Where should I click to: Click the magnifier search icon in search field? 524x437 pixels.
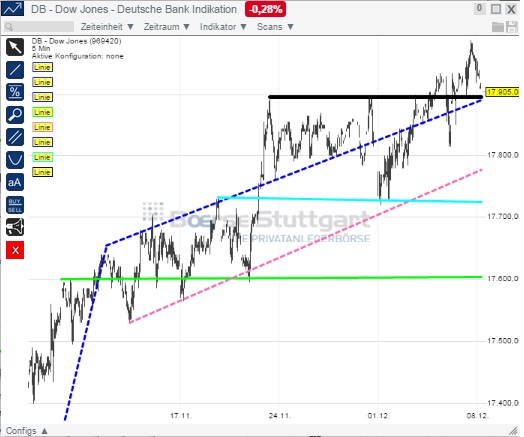click(x=9, y=27)
